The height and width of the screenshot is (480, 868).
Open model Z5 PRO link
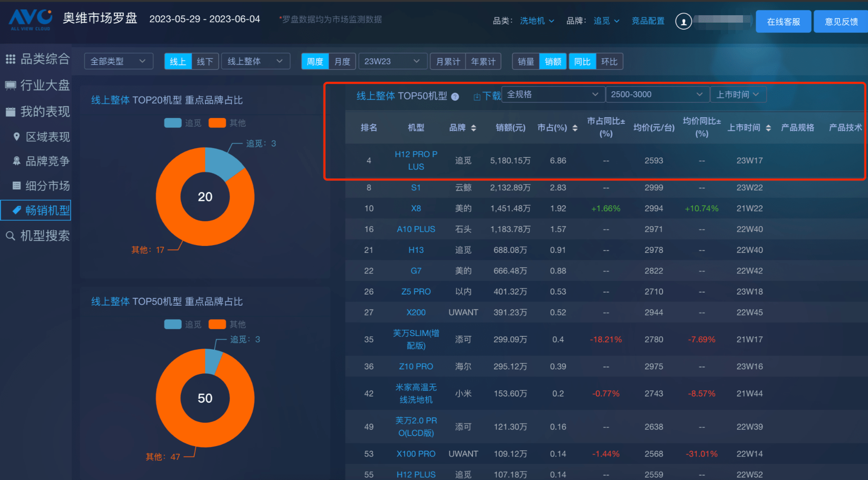[416, 292]
